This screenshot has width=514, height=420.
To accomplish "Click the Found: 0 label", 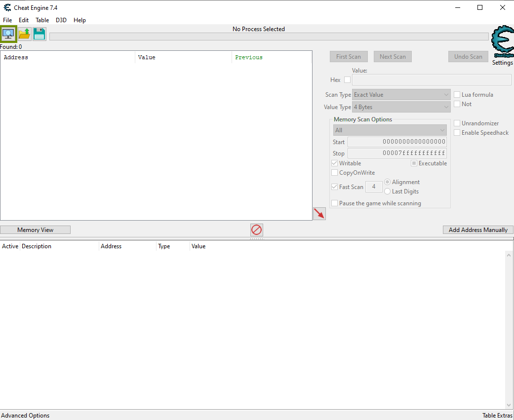I will click(x=11, y=47).
